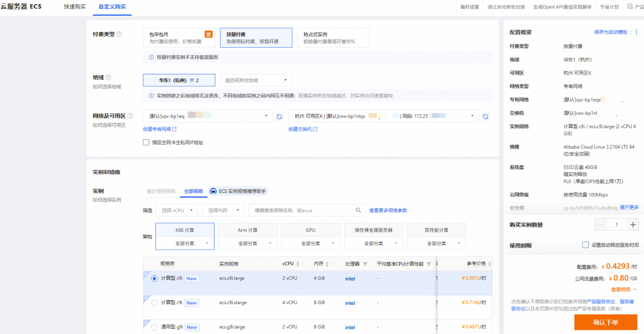This screenshot has height=334, width=644.
Task: Open the 查看更多规格参数 link
Action: [388, 210]
